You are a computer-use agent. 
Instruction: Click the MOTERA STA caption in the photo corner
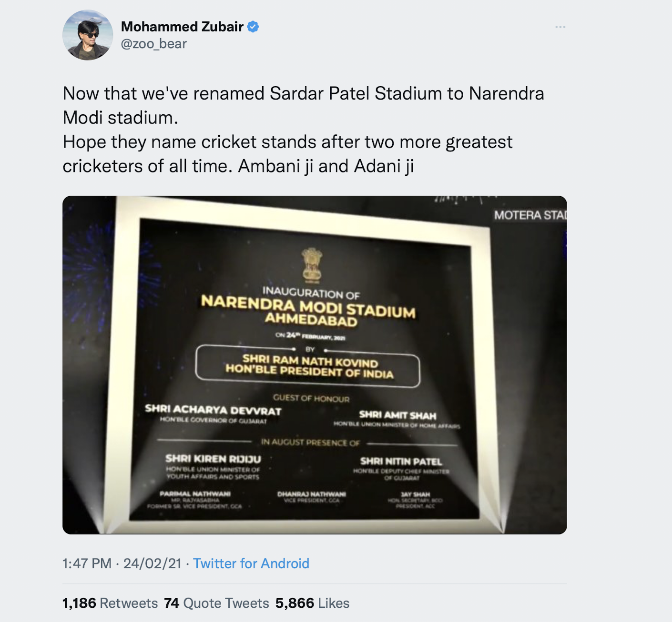(x=530, y=215)
